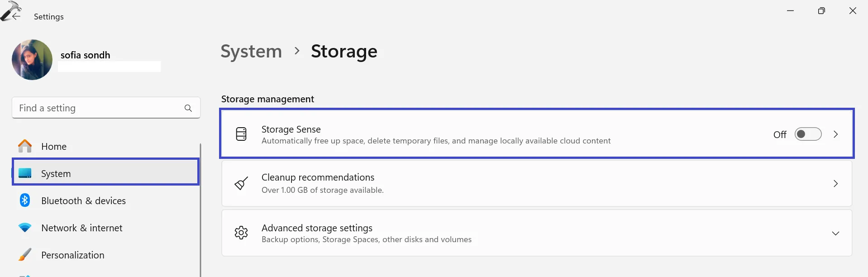Click the Network wifi icon

(x=25, y=228)
